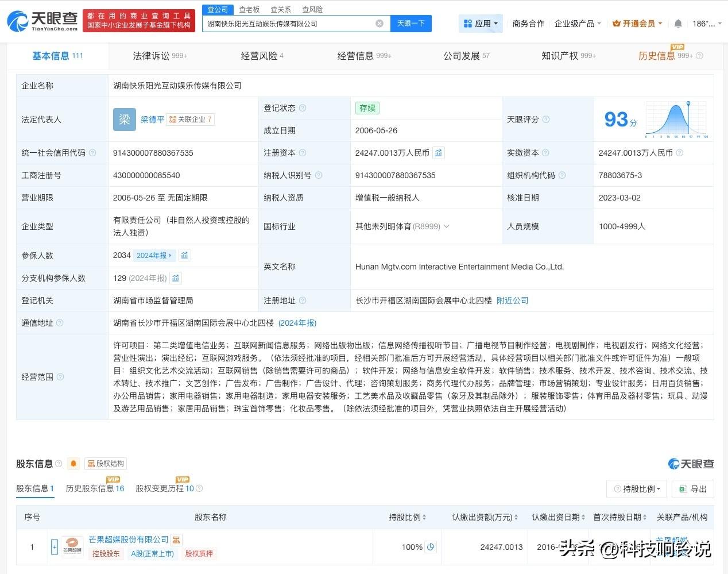This screenshot has width=728, height=574.
Task: Click the info icon after actual capital value
Action: pos(680,153)
